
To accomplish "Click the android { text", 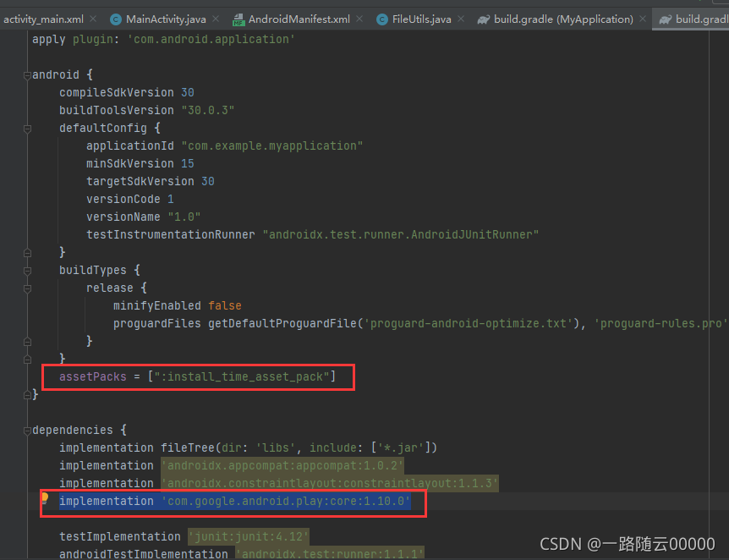I will (63, 75).
